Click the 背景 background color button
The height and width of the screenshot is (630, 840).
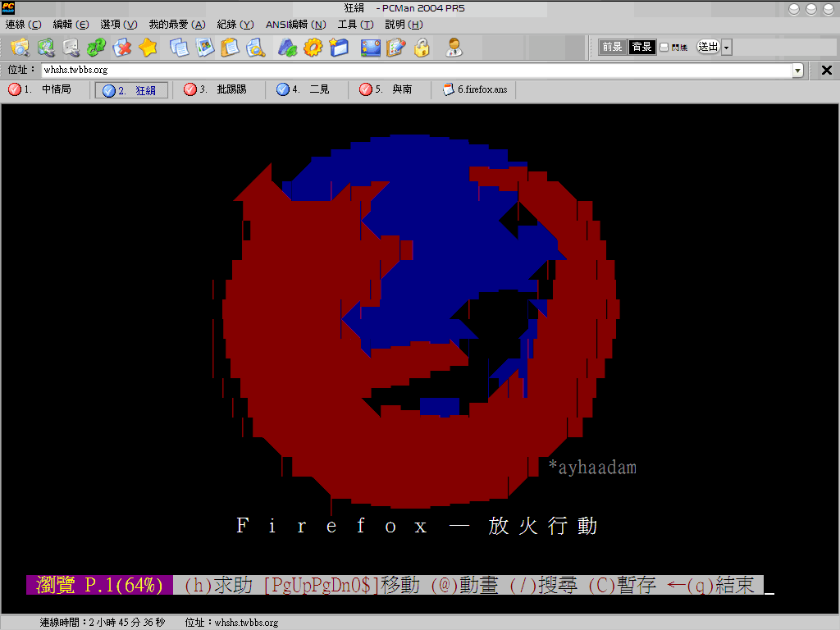click(x=641, y=47)
